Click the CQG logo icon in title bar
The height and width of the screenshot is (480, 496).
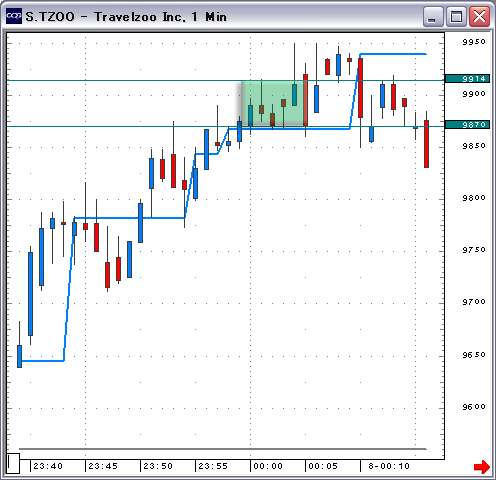pyautogui.click(x=14, y=16)
